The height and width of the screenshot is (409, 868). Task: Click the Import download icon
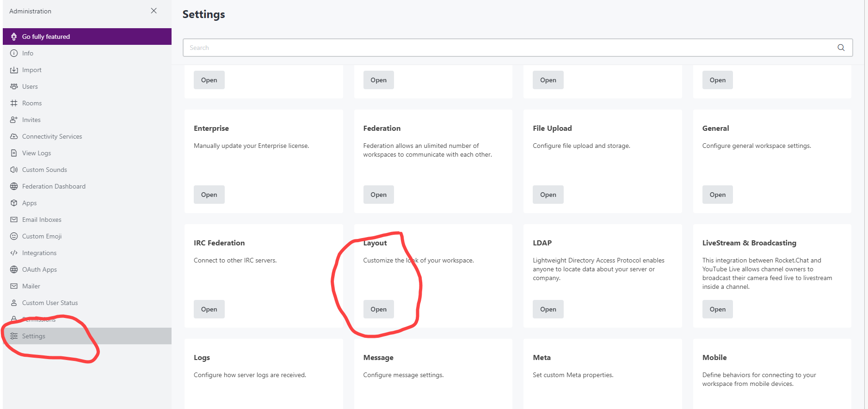(14, 70)
